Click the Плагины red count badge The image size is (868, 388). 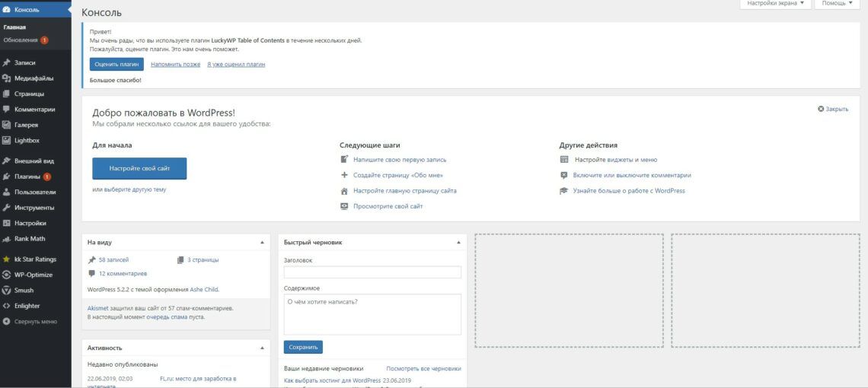tap(47, 177)
